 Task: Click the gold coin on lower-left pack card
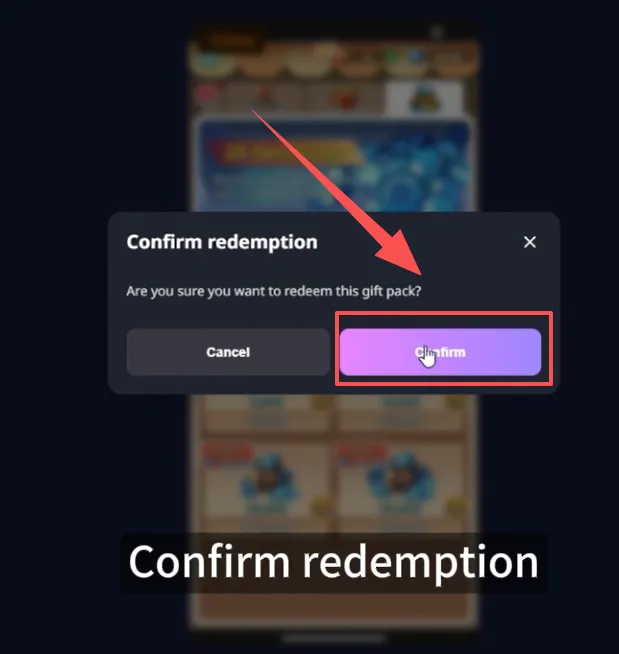point(321,506)
